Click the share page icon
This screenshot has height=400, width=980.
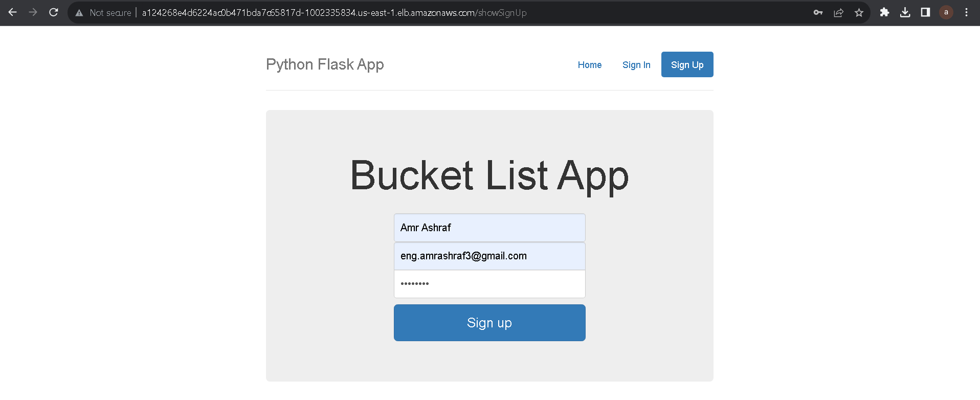(839, 12)
